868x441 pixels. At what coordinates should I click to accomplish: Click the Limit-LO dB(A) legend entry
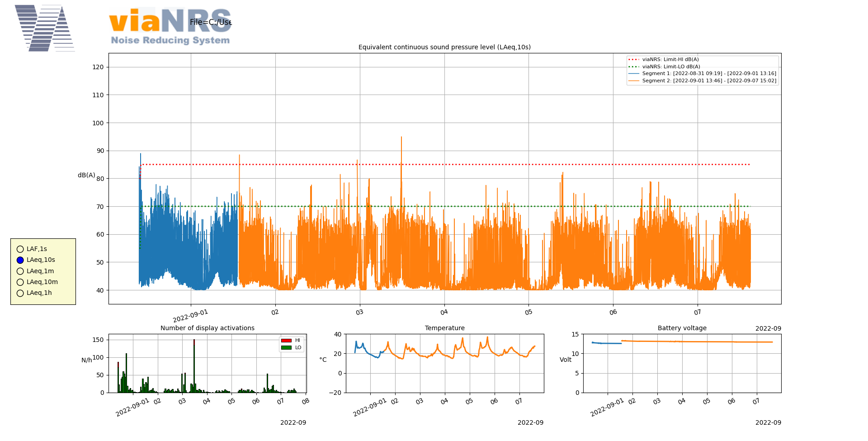click(671, 67)
